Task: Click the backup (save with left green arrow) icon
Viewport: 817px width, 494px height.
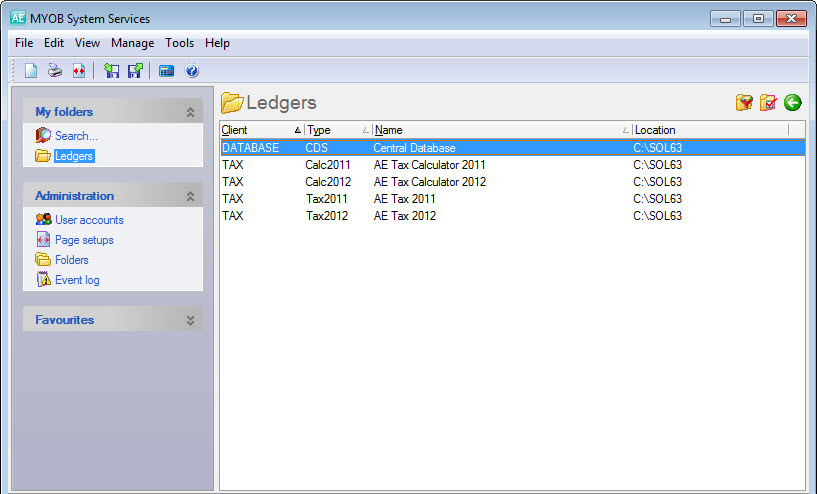Action: click(111, 70)
